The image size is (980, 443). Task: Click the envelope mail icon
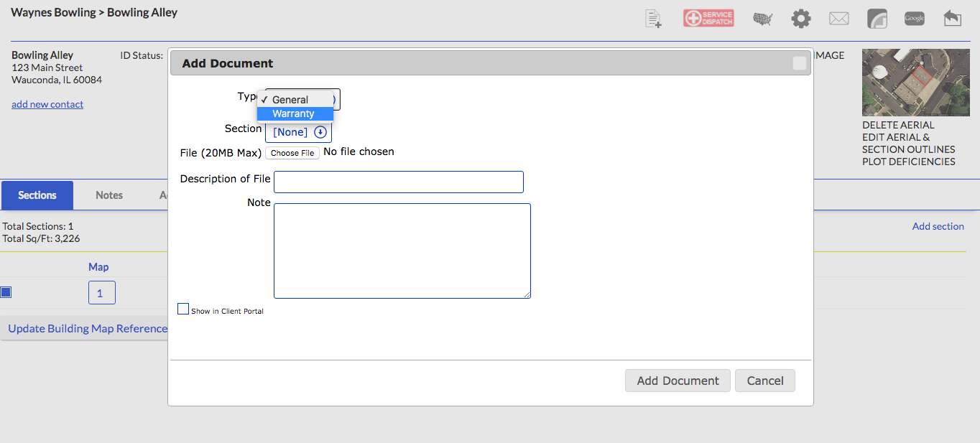(x=838, y=19)
